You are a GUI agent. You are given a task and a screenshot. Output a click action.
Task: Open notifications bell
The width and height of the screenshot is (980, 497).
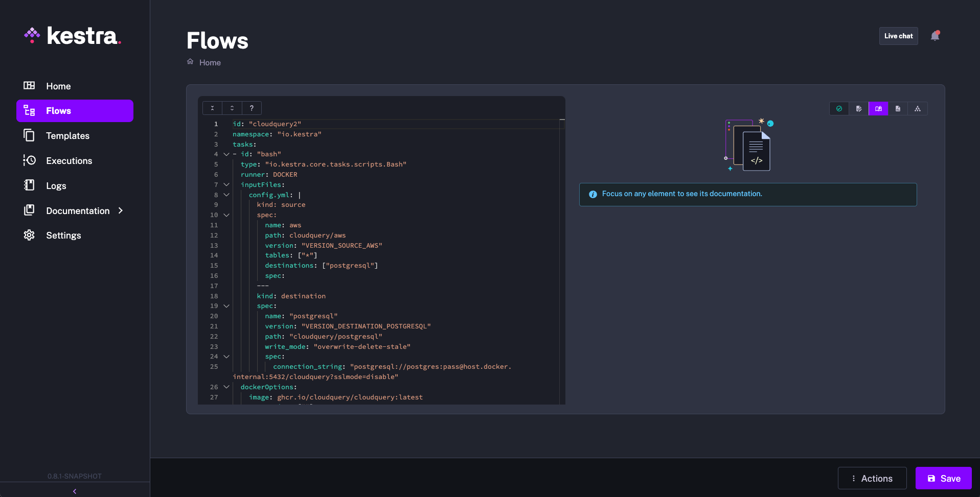point(935,36)
